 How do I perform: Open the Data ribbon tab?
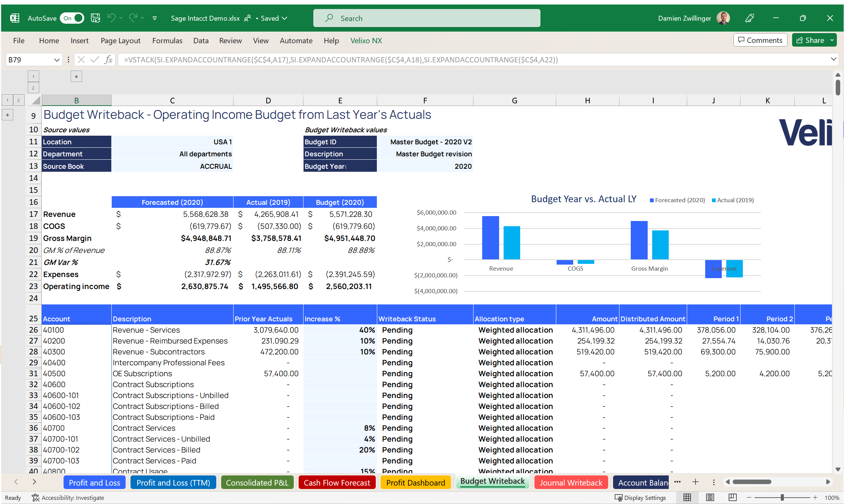pos(201,41)
